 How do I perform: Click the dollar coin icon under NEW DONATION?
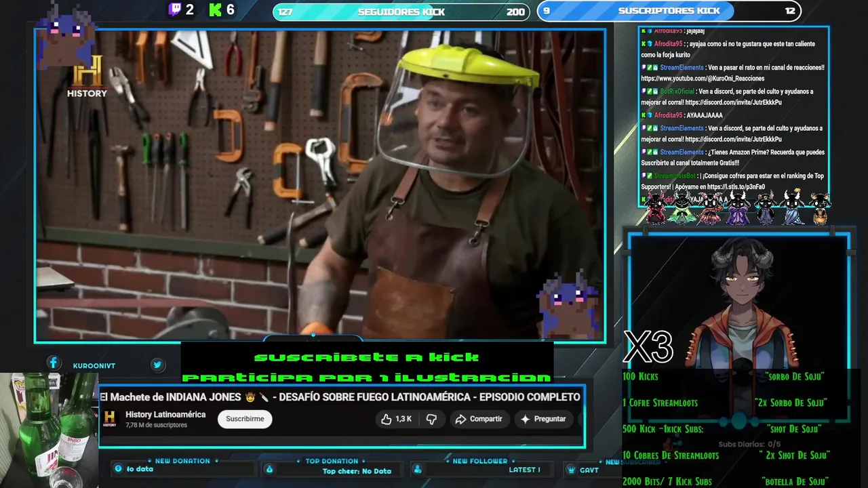(x=119, y=468)
